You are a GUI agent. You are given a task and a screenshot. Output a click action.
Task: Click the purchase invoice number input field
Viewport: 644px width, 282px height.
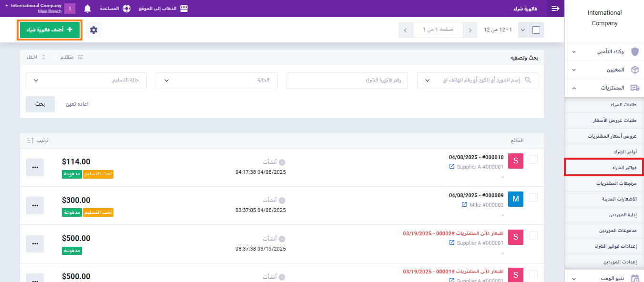[x=347, y=80]
